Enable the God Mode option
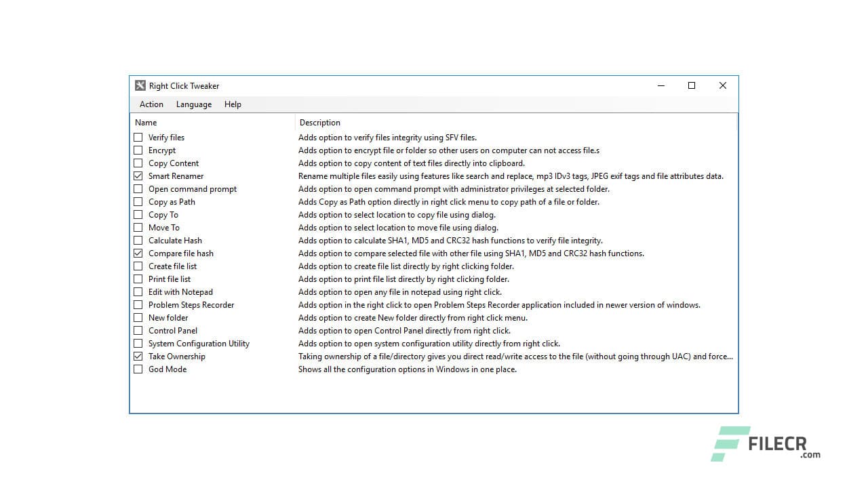The width and height of the screenshot is (868, 488). pyautogui.click(x=138, y=369)
